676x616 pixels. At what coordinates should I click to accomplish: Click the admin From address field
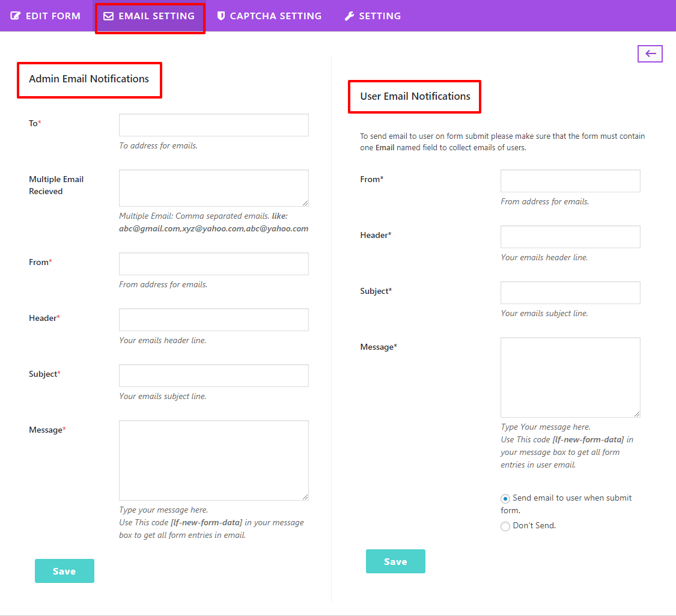pos(214,264)
